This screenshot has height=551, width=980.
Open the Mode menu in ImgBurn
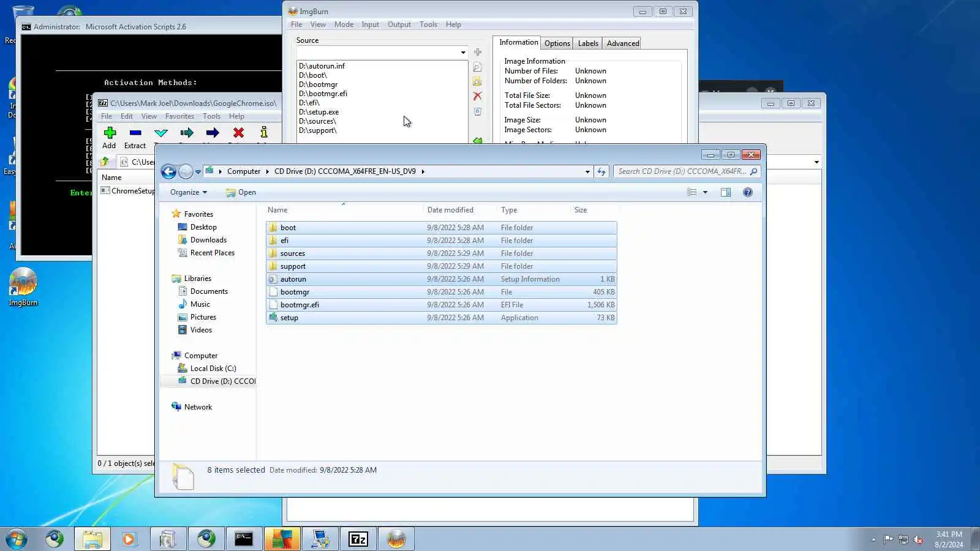pos(344,24)
